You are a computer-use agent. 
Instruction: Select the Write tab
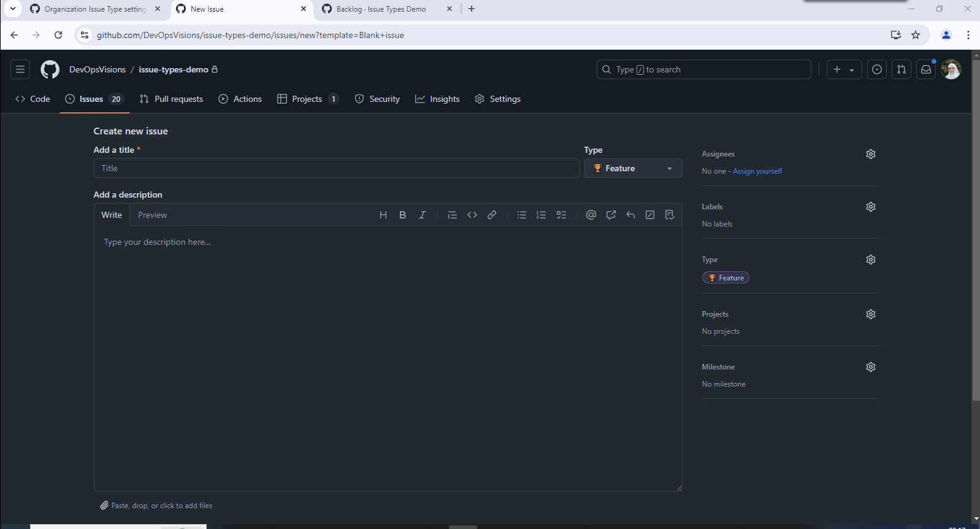[x=112, y=215]
